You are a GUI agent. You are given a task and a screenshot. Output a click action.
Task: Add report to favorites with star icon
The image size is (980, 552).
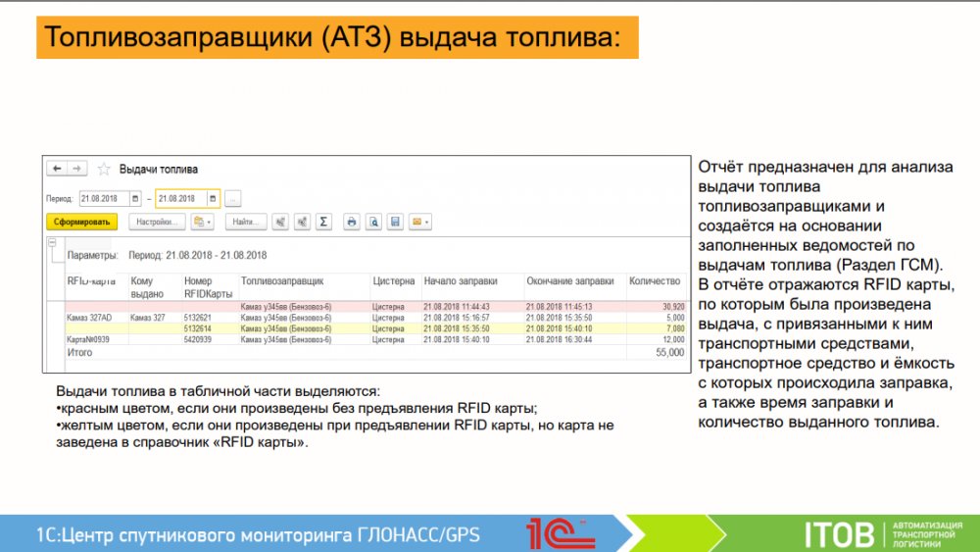point(104,169)
